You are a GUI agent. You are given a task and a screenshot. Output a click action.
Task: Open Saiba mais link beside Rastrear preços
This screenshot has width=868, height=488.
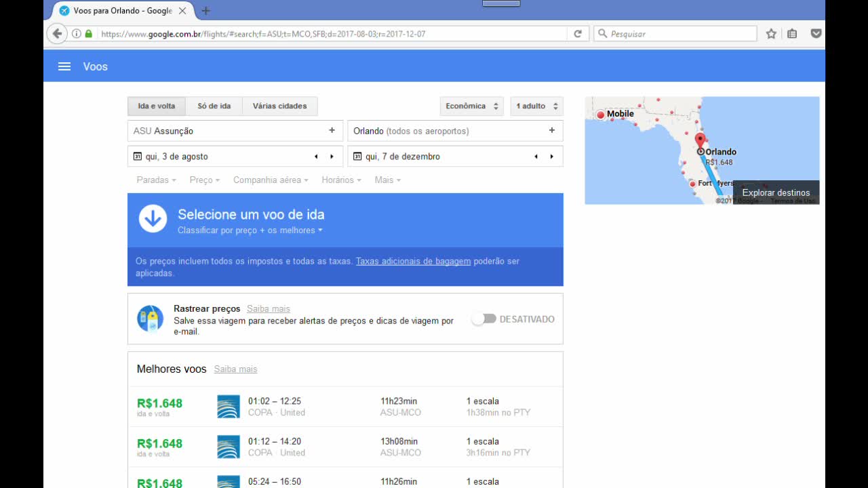click(269, 308)
